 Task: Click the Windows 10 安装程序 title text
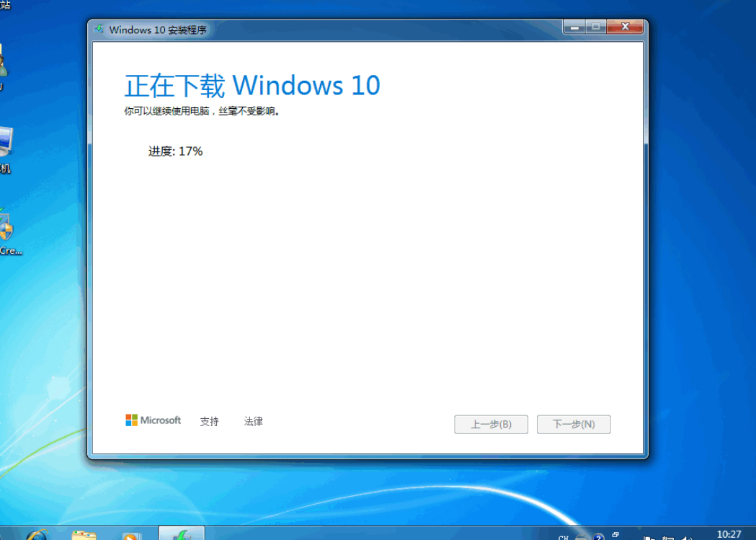pos(158,30)
